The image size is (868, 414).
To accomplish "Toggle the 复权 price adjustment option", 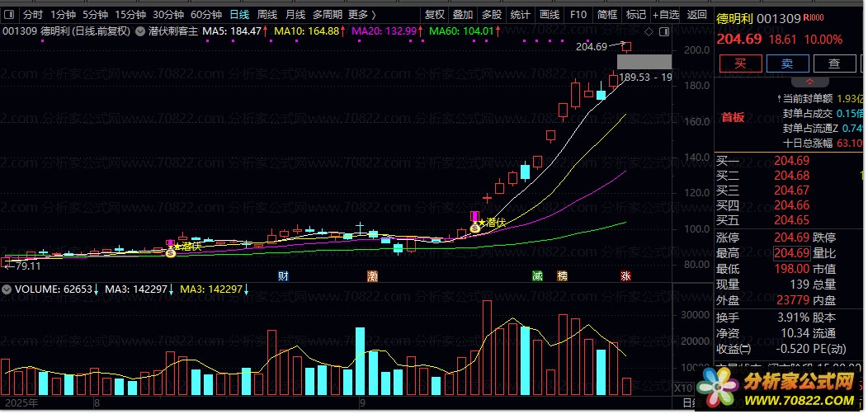I will coord(434,14).
